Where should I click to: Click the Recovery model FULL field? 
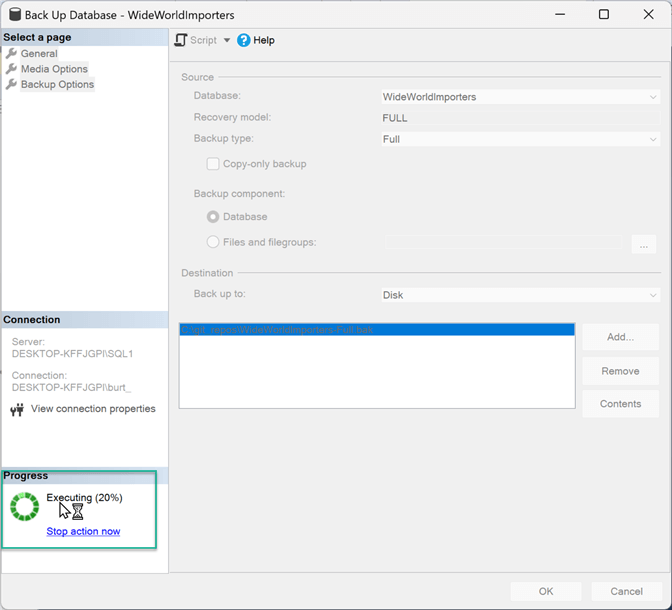click(520, 118)
